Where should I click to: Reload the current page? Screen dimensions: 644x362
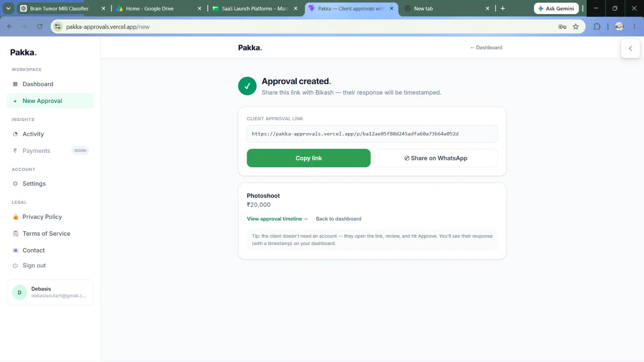[x=39, y=27]
